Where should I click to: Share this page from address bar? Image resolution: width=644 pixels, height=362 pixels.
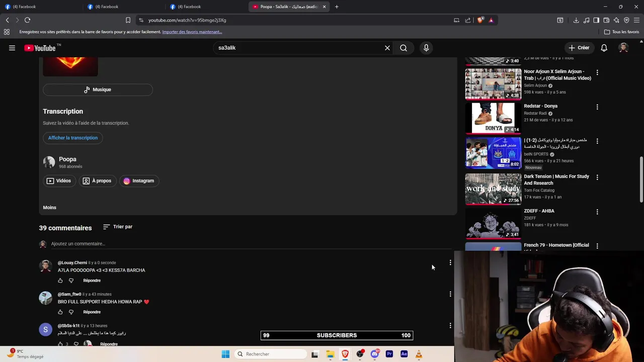(x=468, y=20)
